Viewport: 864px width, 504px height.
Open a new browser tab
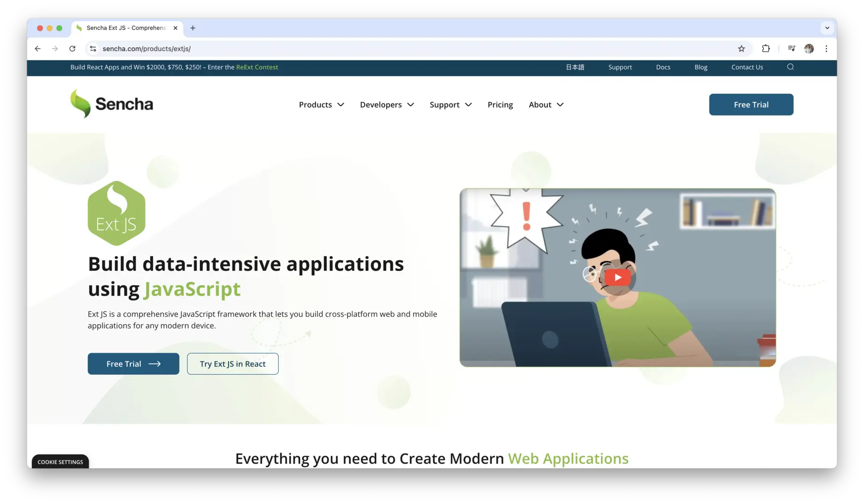193,28
